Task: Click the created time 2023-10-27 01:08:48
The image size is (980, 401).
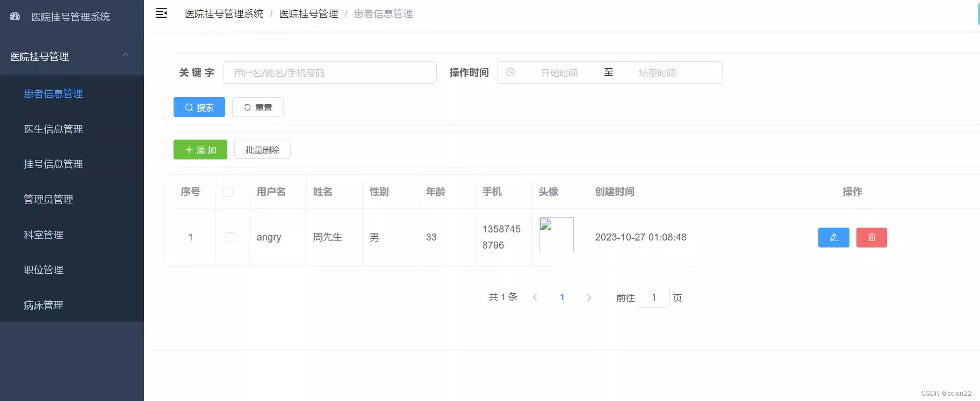Action: (x=640, y=237)
